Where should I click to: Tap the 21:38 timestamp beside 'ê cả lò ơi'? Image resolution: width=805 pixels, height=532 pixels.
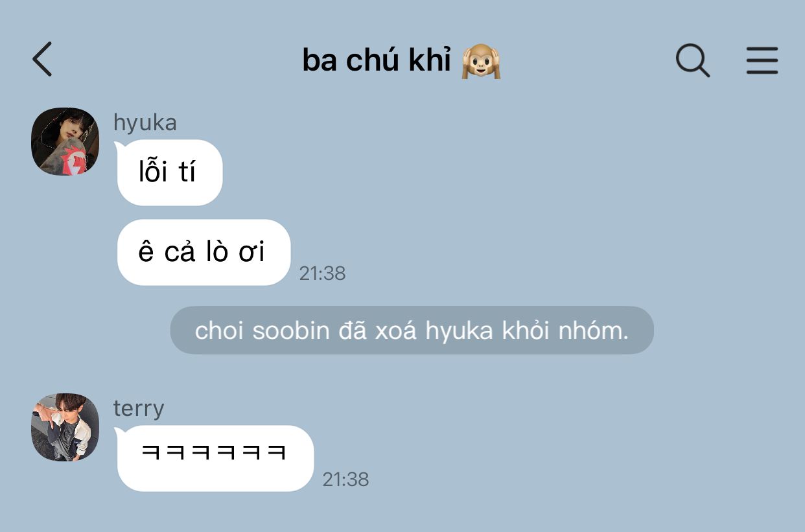click(322, 273)
